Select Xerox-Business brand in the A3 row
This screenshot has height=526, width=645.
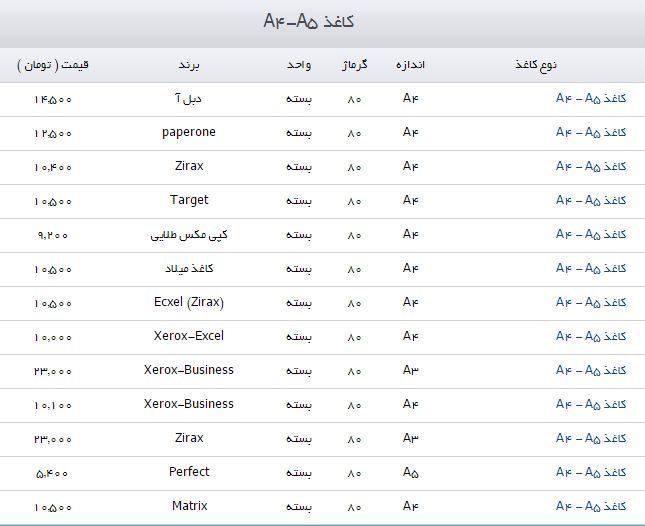click(x=189, y=371)
